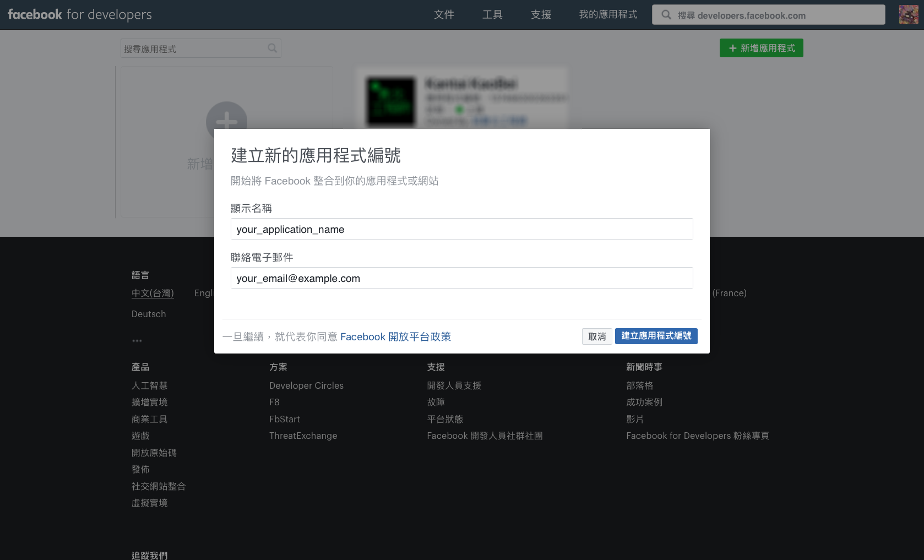The height and width of the screenshot is (560, 924).
Task: Click the magnifier icon in app search box
Action: coord(272,48)
